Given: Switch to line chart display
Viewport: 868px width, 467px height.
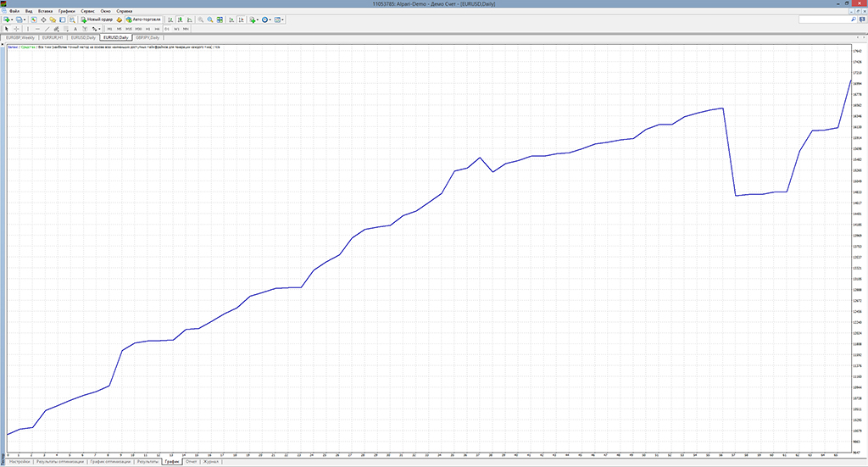Looking at the screenshot, I should coord(189,20).
